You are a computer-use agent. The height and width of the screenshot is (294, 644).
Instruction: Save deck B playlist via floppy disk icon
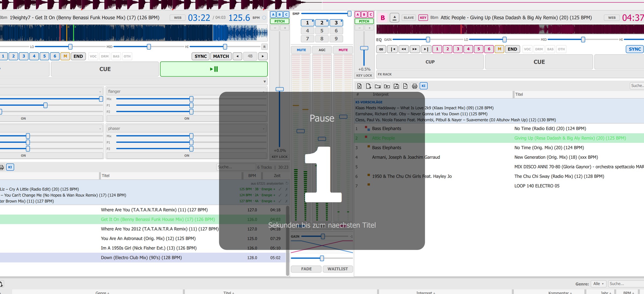[x=396, y=86]
